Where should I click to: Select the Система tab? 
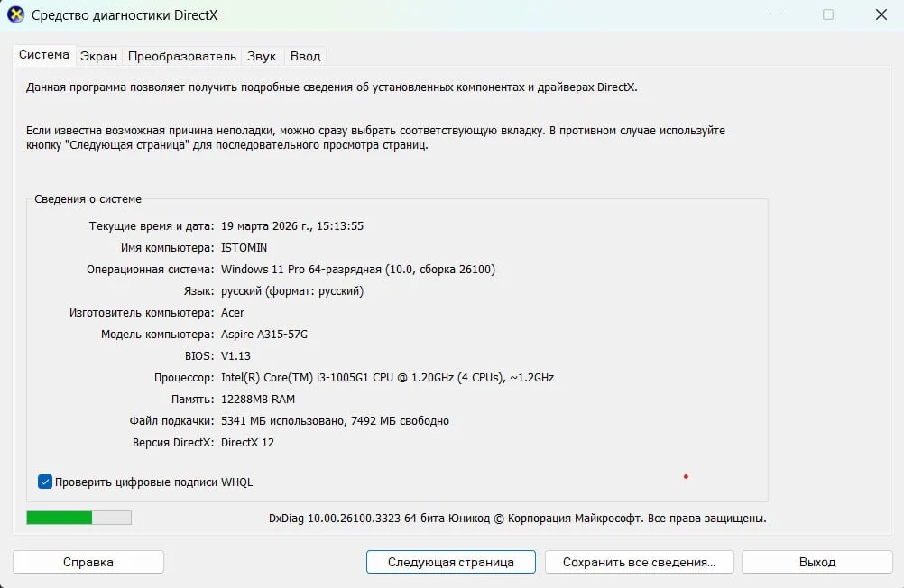(44, 55)
